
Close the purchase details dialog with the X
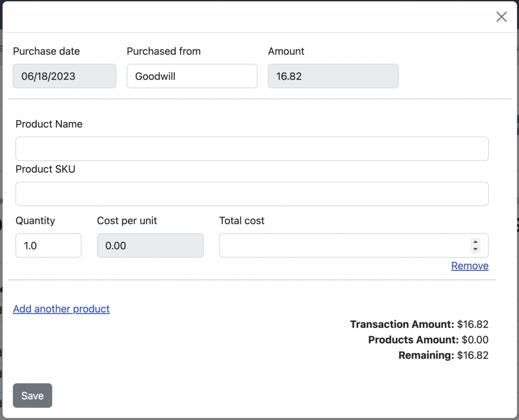(x=501, y=16)
